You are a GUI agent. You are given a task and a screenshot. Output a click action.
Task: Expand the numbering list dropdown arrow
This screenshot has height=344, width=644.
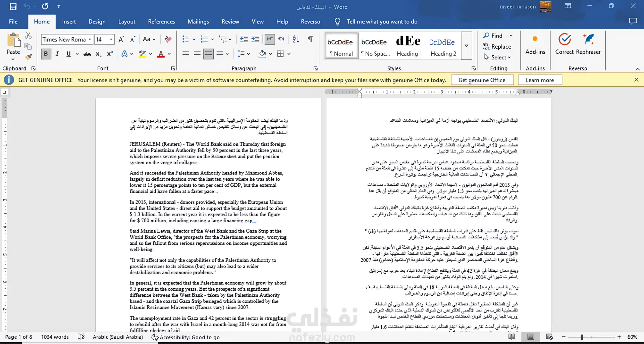point(212,39)
